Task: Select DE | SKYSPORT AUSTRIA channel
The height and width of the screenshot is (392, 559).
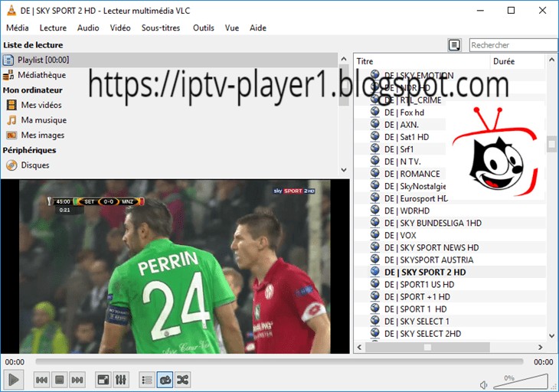Action: [429, 260]
